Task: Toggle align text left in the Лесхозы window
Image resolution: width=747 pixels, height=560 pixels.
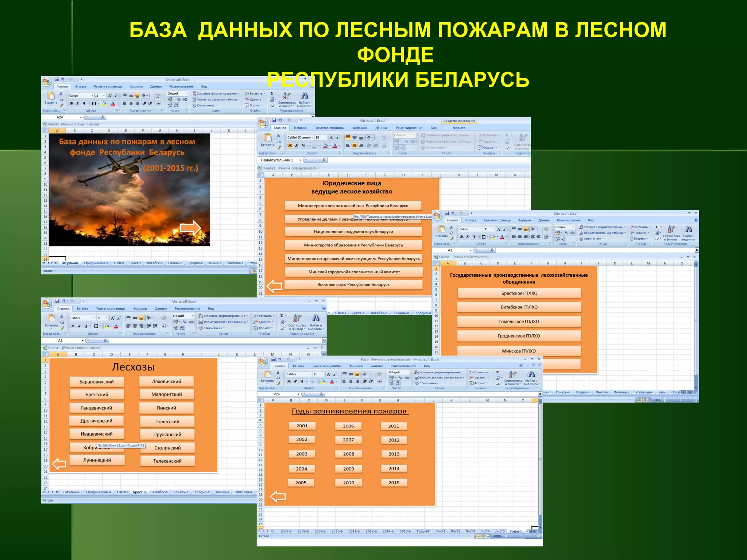Action: point(129,326)
